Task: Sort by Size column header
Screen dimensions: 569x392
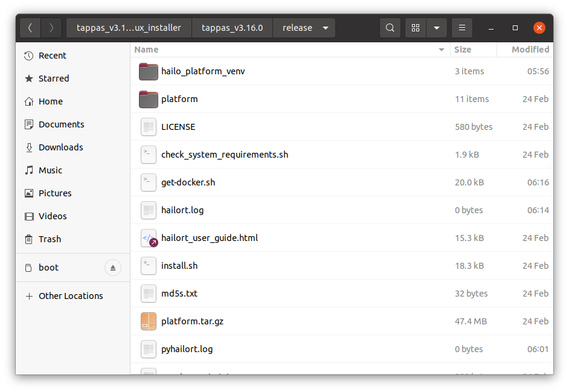Action: pyautogui.click(x=463, y=50)
